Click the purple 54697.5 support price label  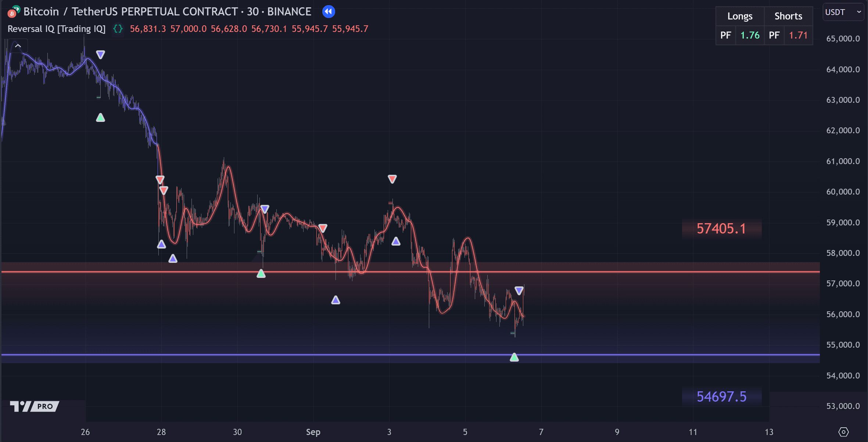coord(721,396)
